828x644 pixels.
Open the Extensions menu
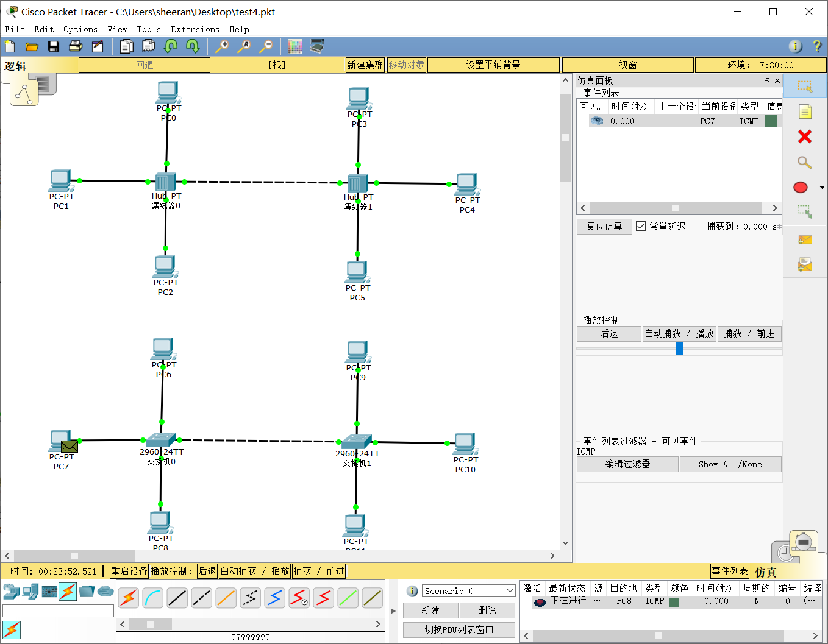195,29
